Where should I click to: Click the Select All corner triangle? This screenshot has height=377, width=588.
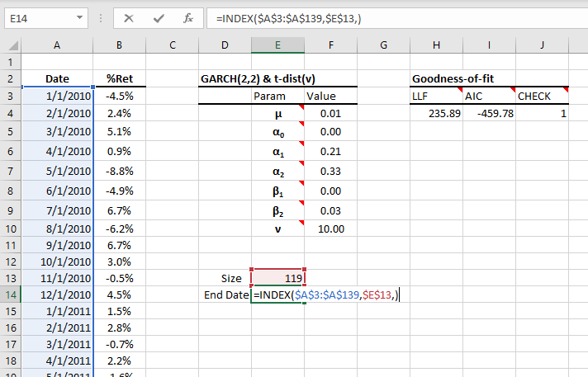[x=10, y=45]
